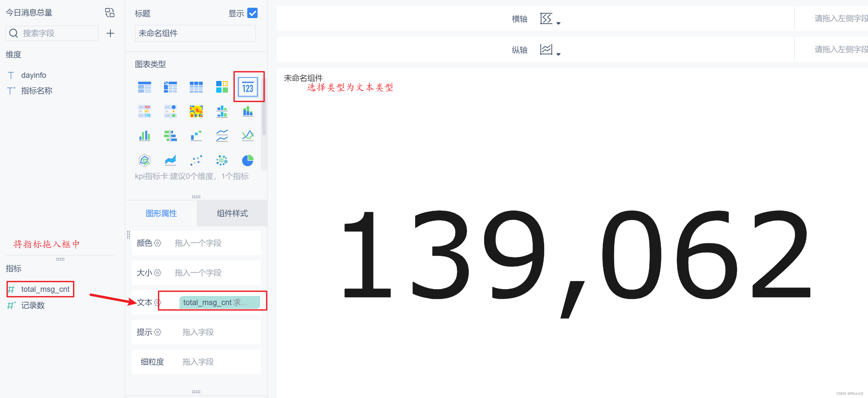Select the heat map chart type
This screenshot has height=398, width=868.
tap(196, 111)
